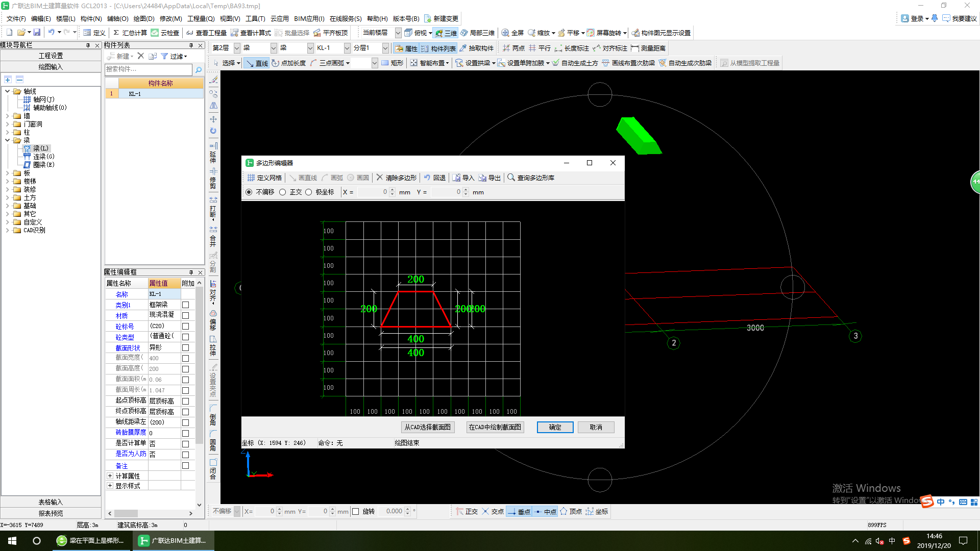Expand the 计算属性 section

pyautogui.click(x=110, y=475)
